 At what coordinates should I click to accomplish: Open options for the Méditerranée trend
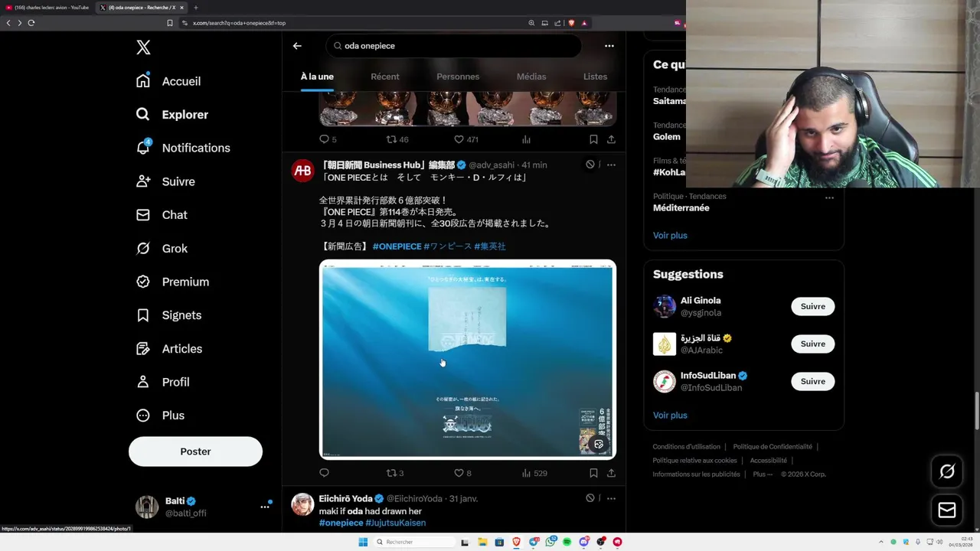tap(829, 197)
